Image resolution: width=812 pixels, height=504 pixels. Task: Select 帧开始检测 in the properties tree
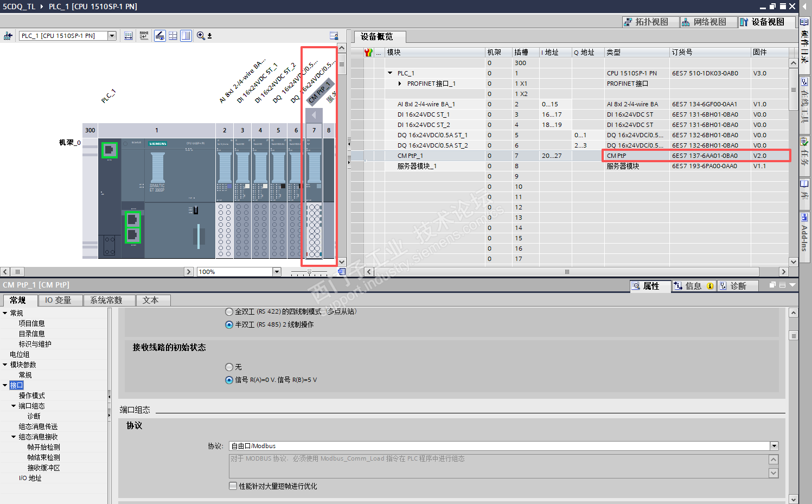pos(44,447)
